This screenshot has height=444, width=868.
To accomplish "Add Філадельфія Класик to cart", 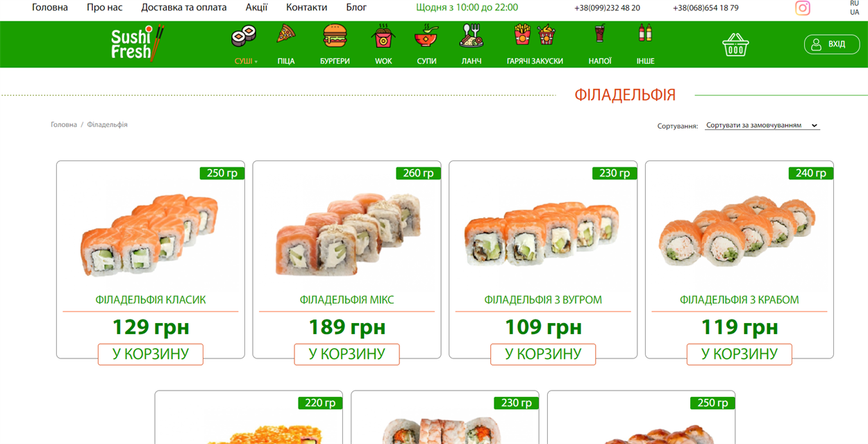I will [151, 354].
